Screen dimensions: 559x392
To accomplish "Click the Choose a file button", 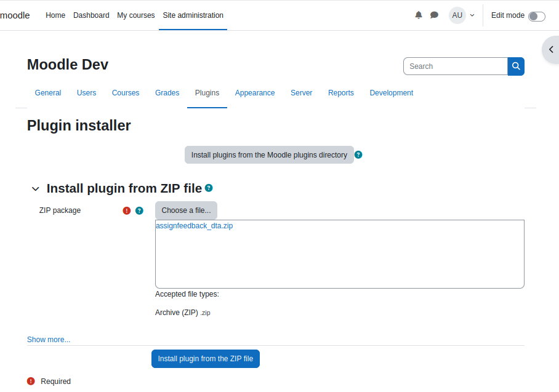I will [x=186, y=210].
